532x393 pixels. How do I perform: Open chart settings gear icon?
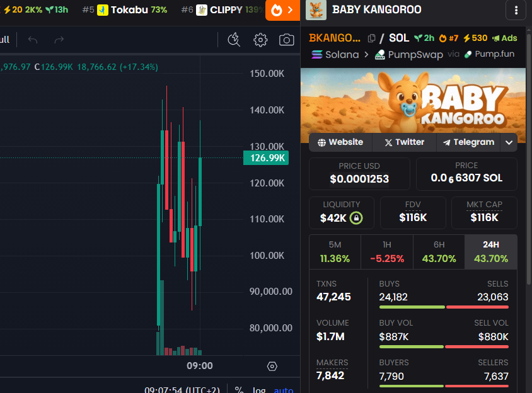tap(260, 40)
